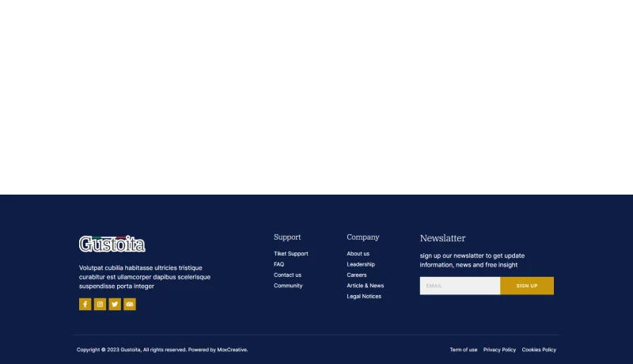Open the Legal Notices link
Viewport: 633px width, 364px height.
pos(364,297)
